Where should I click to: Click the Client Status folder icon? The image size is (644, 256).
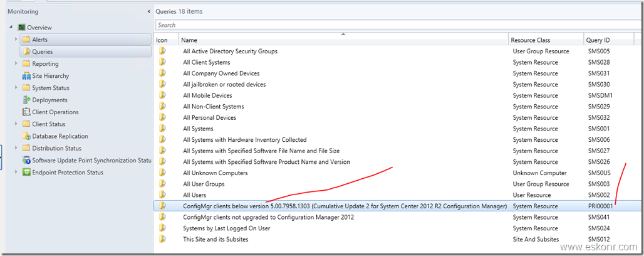(26, 124)
